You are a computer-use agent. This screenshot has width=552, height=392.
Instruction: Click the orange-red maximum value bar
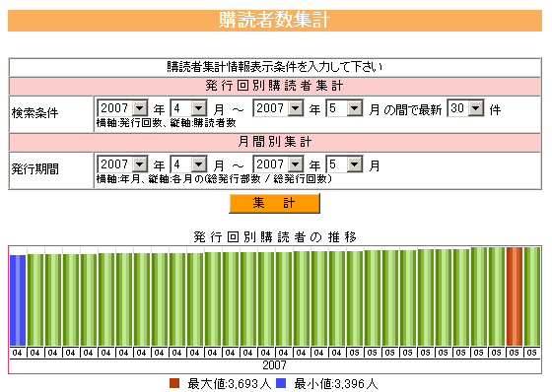pos(515,296)
